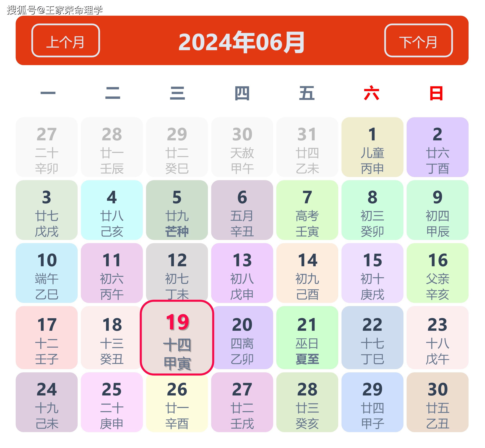This screenshot has height=448, width=485.
Task: Open greyed-out May 31 乙未 cell
Action: tap(307, 147)
